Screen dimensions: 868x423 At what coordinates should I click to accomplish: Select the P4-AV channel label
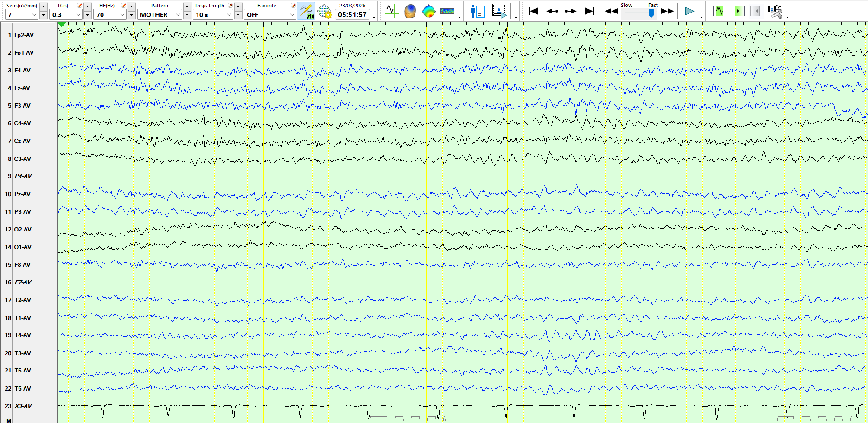[x=23, y=176]
